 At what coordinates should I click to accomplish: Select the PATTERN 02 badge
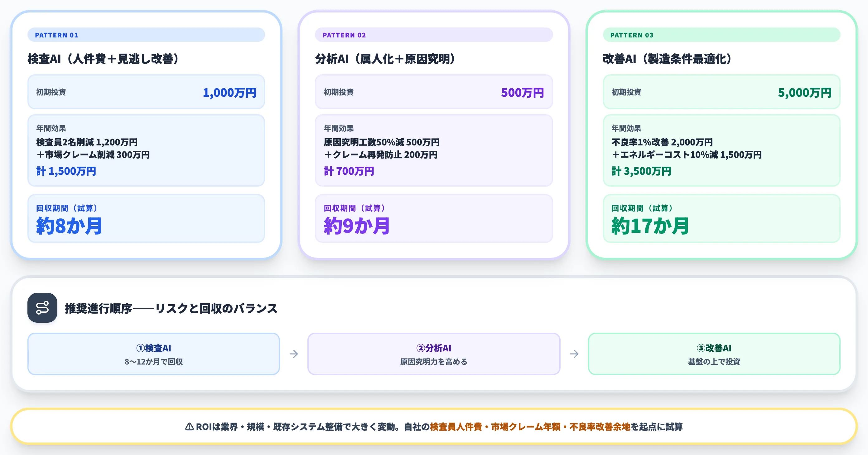(x=434, y=35)
